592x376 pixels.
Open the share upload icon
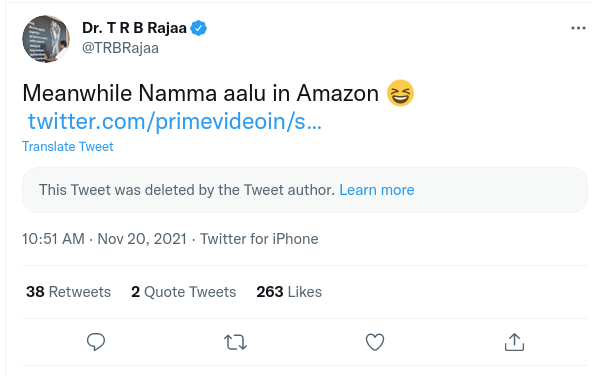click(514, 342)
